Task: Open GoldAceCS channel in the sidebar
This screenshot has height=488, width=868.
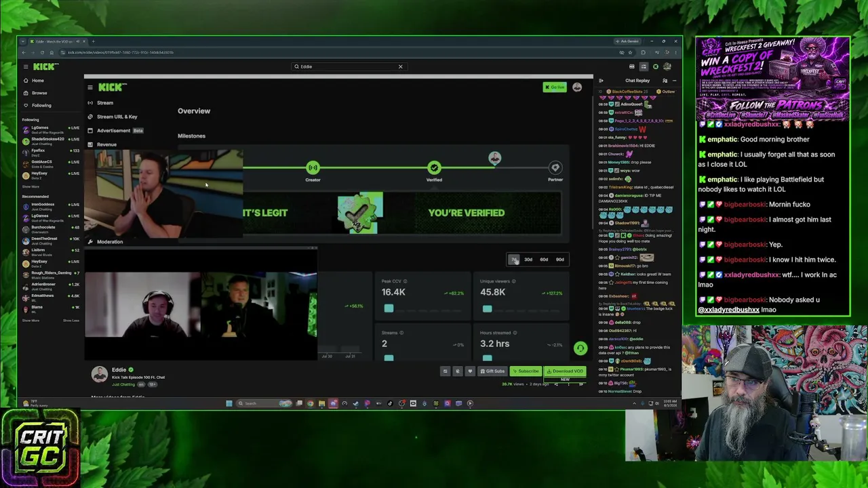Action: click(52, 163)
